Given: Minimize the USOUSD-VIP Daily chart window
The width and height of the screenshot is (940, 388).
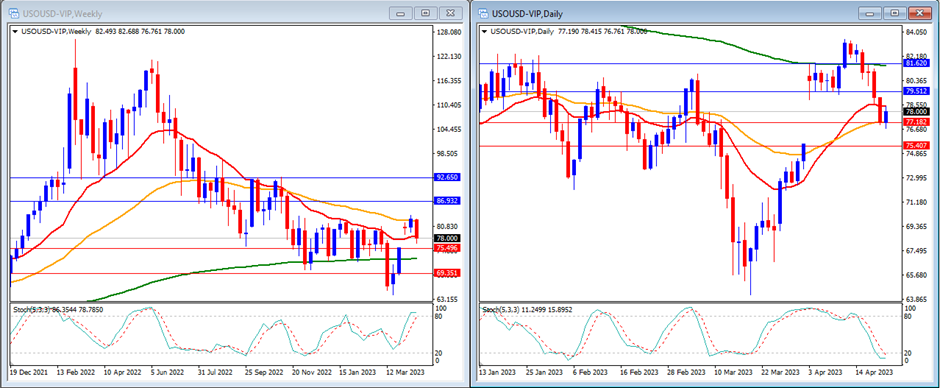Looking at the screenshot, I should [x=870, y=13].
